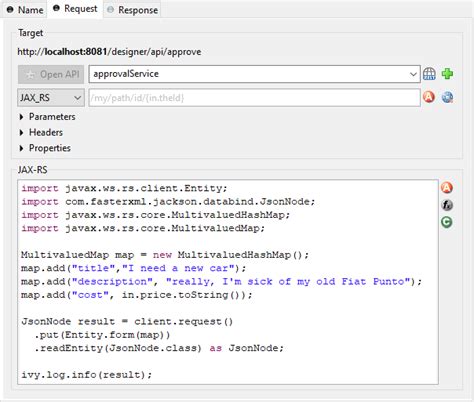Click inside the JAX-RS code editor
The image size is (474, 402).
coord(228,282)
